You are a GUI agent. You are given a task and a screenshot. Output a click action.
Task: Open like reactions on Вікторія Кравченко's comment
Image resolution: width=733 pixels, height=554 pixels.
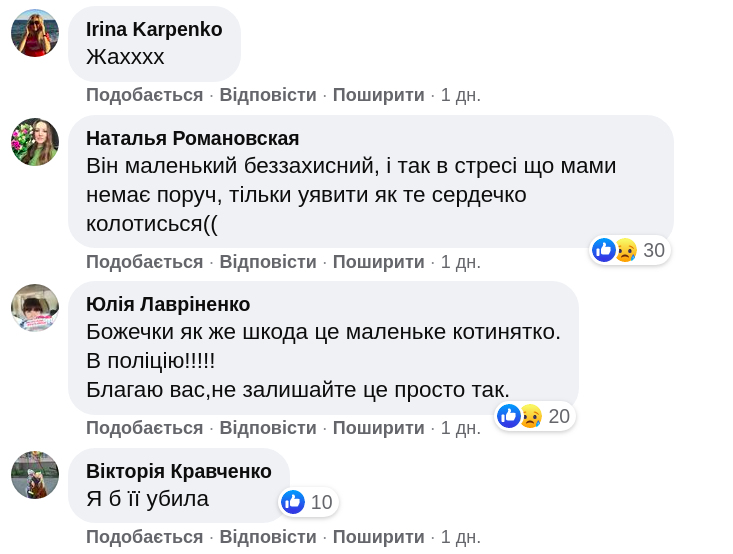tap(307, 502)
